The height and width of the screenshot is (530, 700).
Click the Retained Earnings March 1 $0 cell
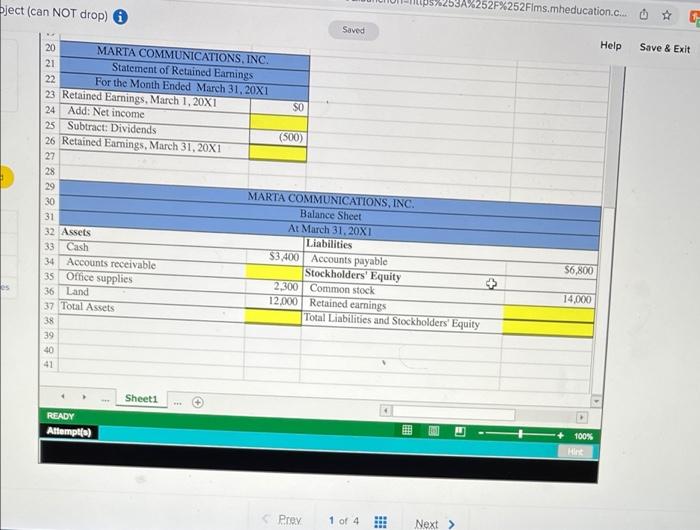pos(279,107)
